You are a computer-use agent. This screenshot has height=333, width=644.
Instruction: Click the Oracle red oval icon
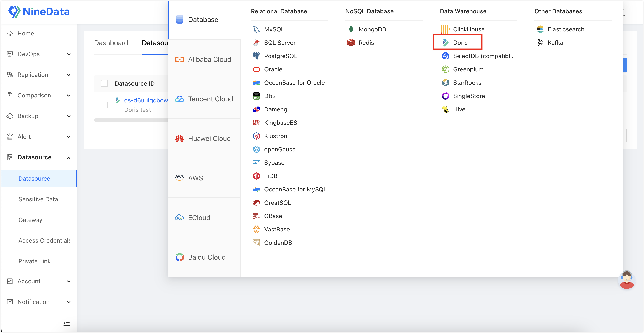pos(256,69)
